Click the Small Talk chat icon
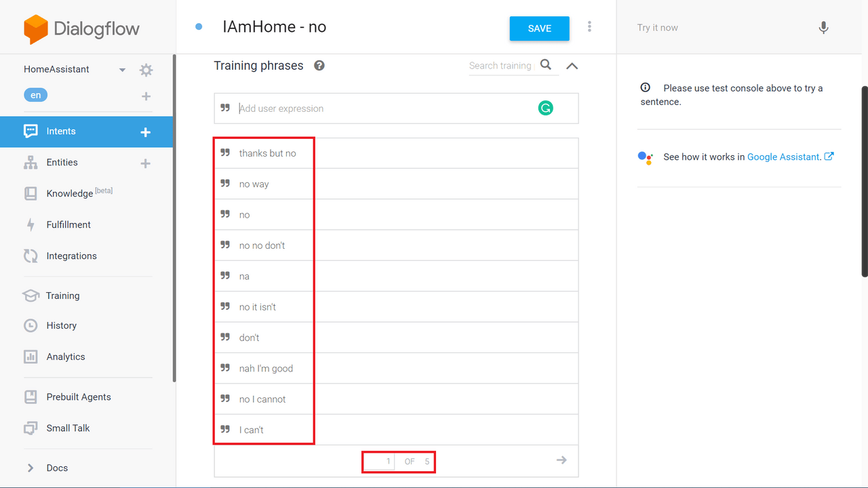The height and width of the screenshot is (488, 868). [31, 428]
